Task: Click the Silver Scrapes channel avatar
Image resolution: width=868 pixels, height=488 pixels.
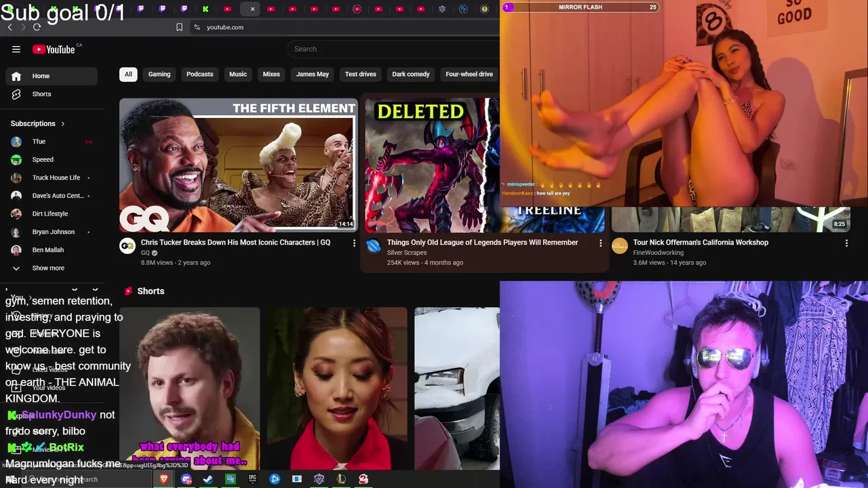Action: click(x=374, y=246)
